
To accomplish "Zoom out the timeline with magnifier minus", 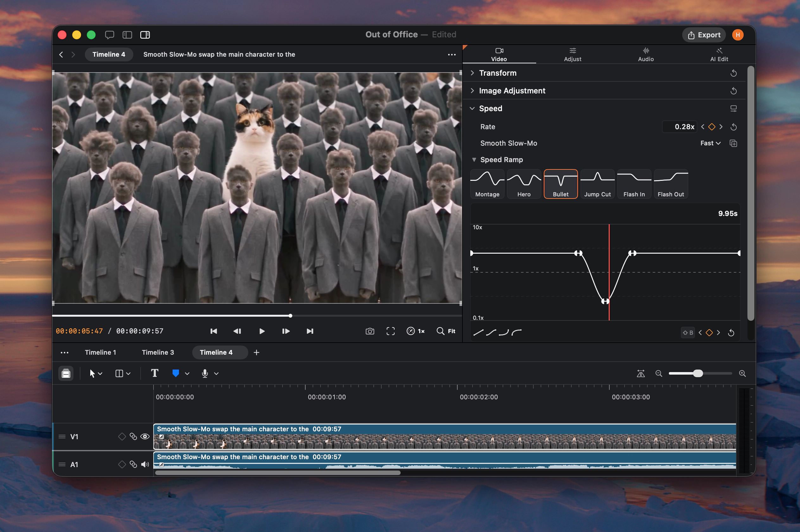I will (658, 373).
